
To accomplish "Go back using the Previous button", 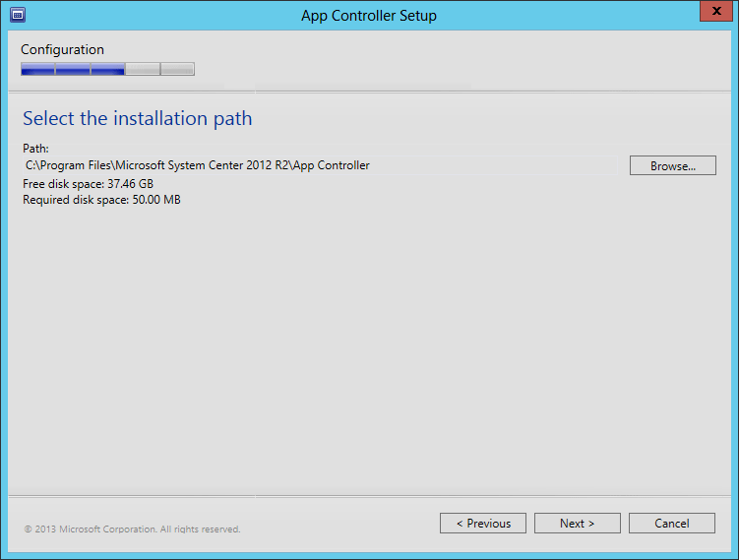I will (483, 524).
